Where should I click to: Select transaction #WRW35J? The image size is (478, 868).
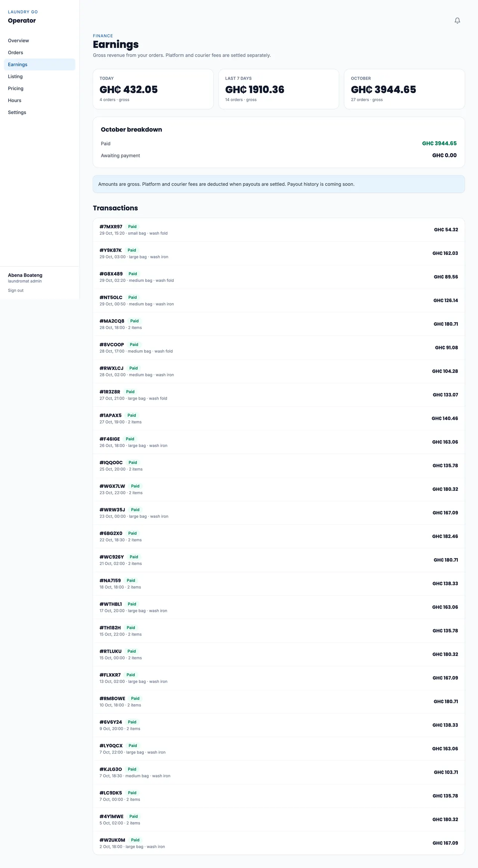tap(279, 513)
